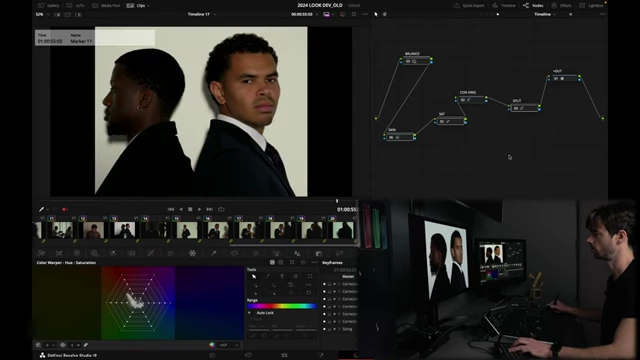Viewport: 640px width, 360px height.
Task: Open the picker tool dropdown arrow
Action: [48, 209]
